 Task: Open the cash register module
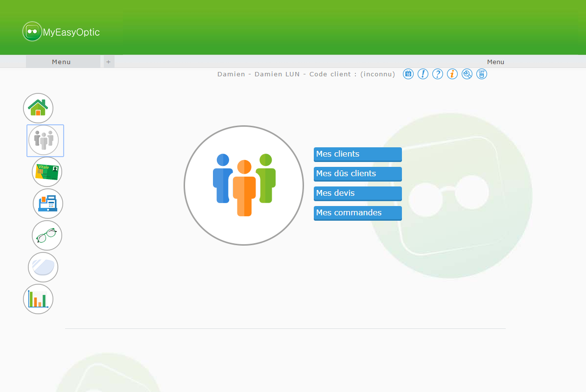coord(48,204)
